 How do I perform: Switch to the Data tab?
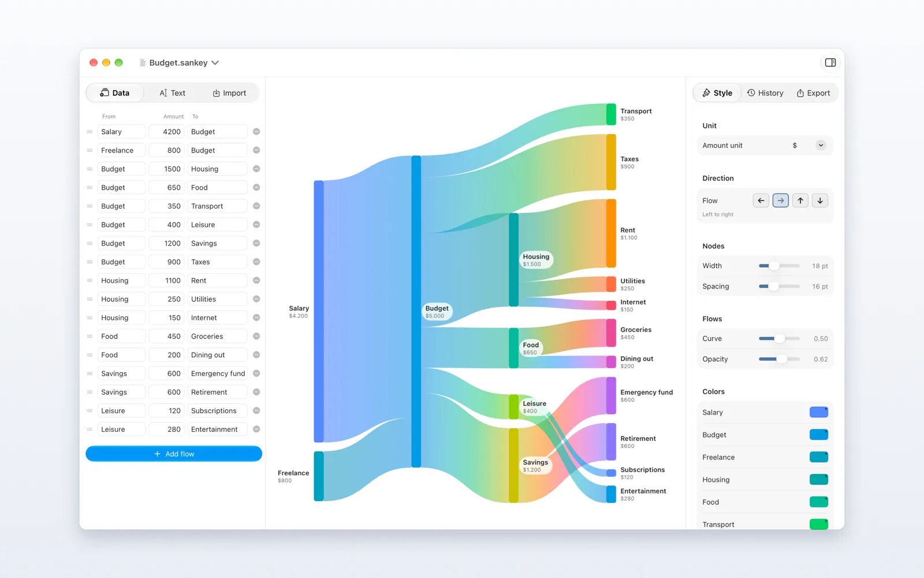(115, 92)
